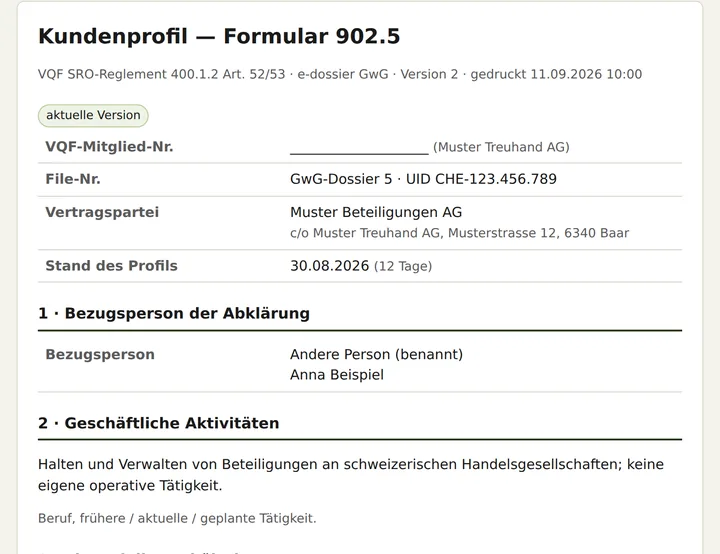Select the name 'Anna Beispiel'
The image size is (720, 554).
pos(337,375)
